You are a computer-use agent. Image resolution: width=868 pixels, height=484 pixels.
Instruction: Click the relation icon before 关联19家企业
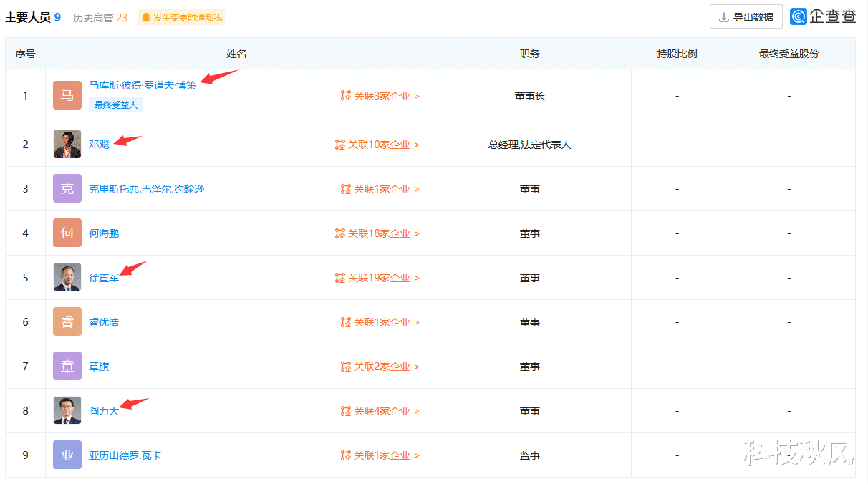pyautogui.click(x=340, y=277)
